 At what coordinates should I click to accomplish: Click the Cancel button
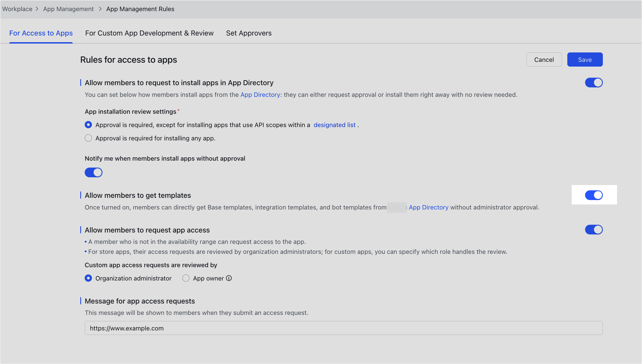coord(544,59)
